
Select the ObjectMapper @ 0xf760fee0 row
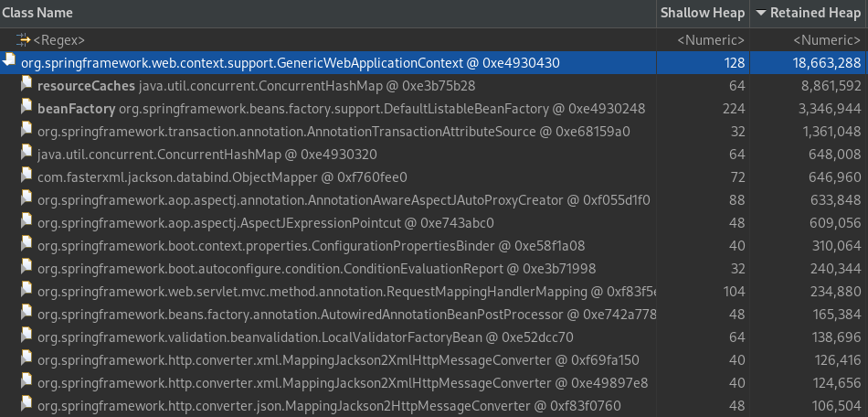[x=434, y=177]
